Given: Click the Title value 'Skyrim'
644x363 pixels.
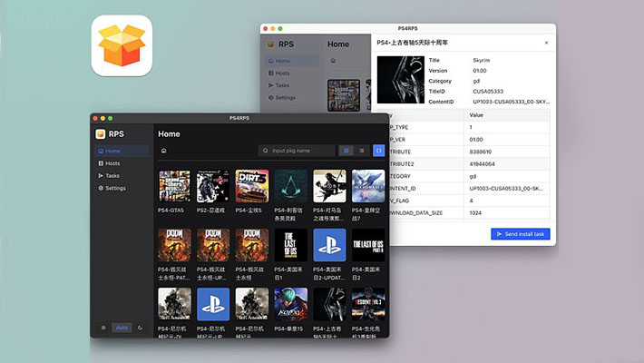Looking at the screenshot, I should pyautogui.click(x=482, y=61).
